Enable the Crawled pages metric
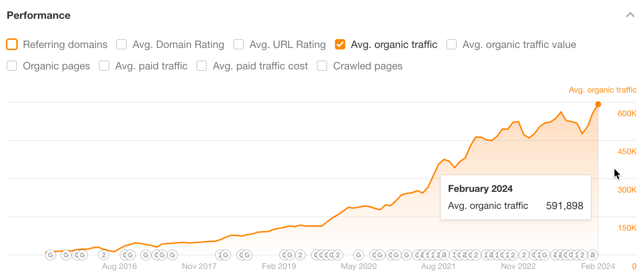 pos(322,66)
